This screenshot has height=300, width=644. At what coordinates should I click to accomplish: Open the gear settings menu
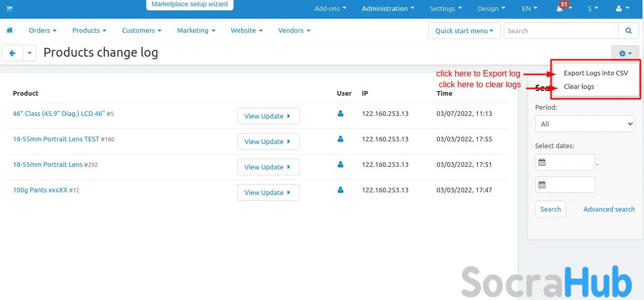click(x=625, y=53)
